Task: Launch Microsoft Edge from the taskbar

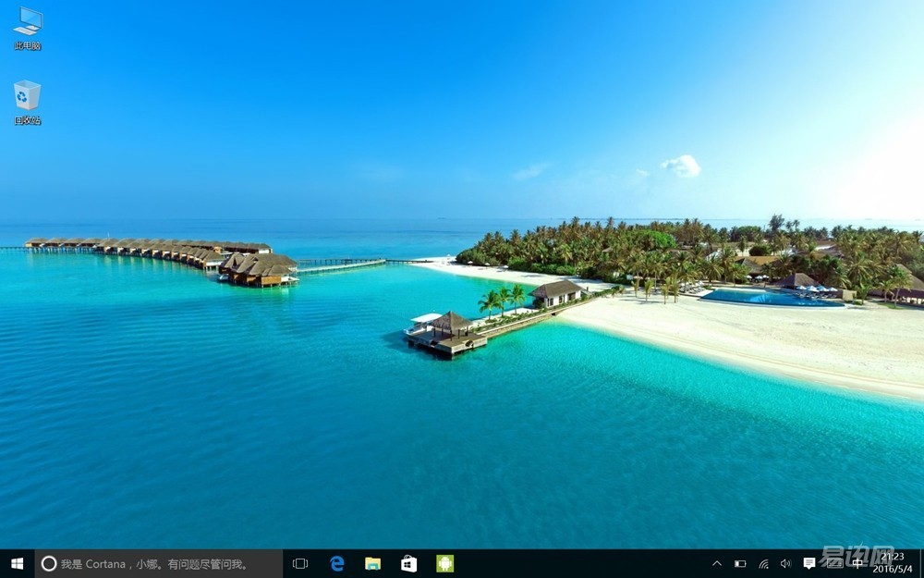Action: 336,564
